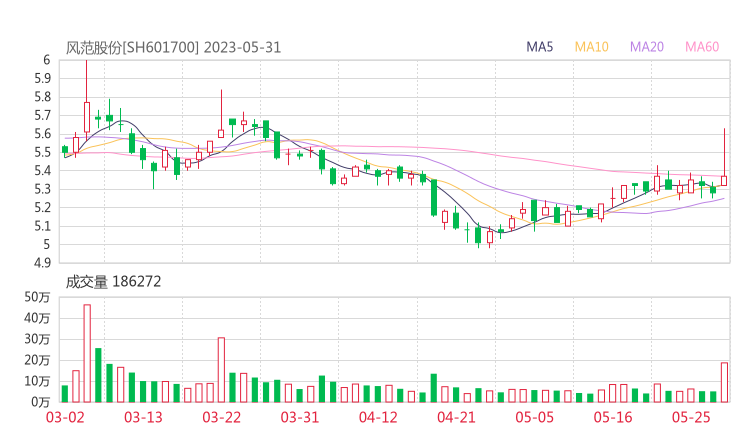This screenshot has height=440, width=740.
Task: Click the tallest red volume bar near 03-02
Action: click(x=87, y=353)
